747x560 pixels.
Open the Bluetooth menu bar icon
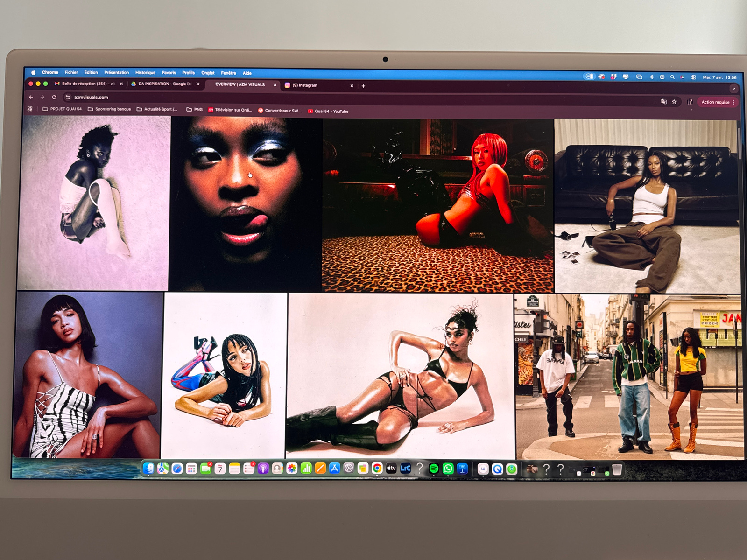click(652, 77)
